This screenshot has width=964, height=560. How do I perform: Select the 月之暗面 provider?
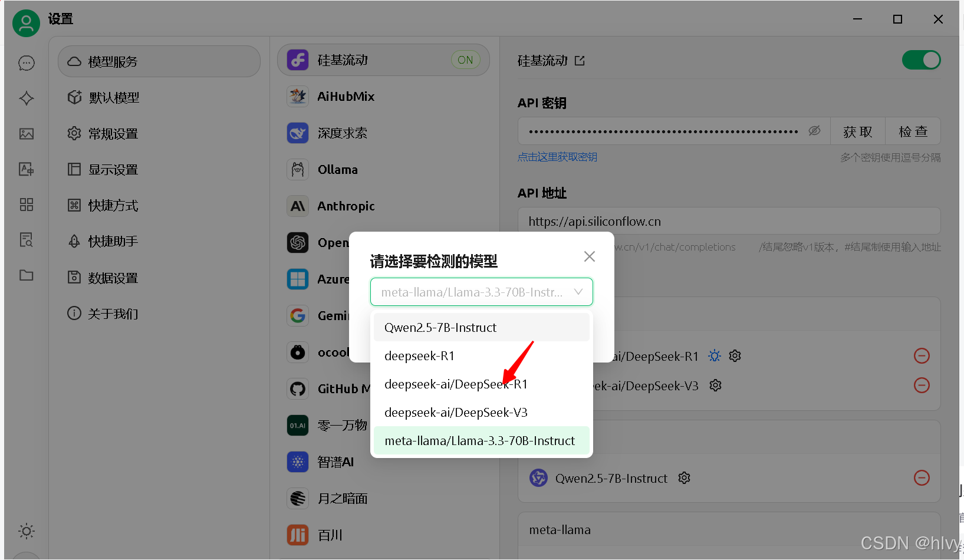pos(383,499)
